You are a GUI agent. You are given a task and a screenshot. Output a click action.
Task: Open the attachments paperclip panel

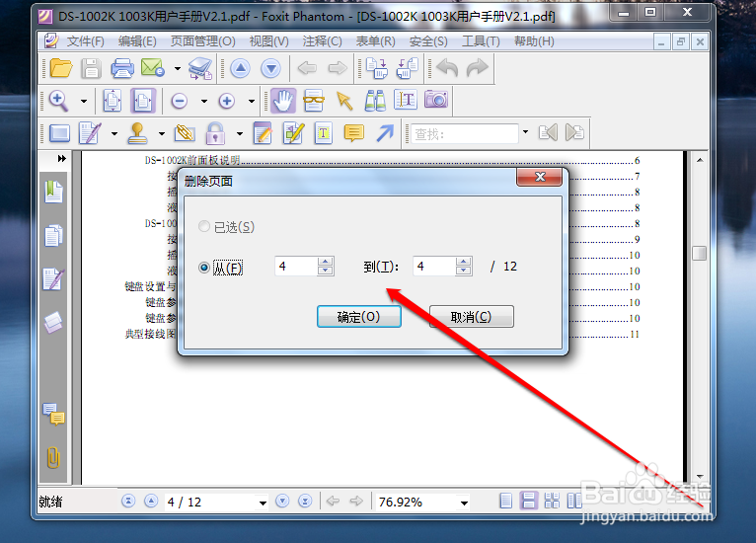click(x=53, y=458)
